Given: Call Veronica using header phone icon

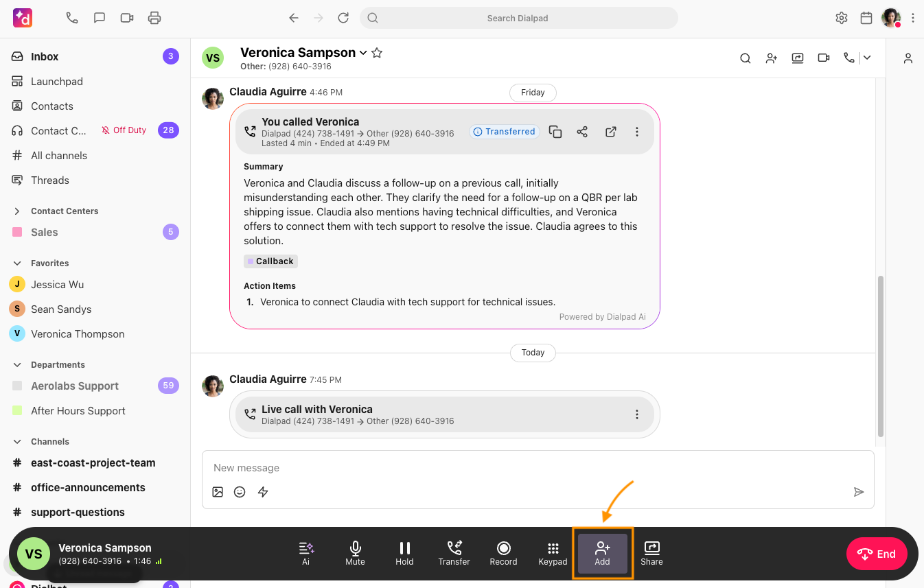Looking at the screenshot, I should pos(849,58).
